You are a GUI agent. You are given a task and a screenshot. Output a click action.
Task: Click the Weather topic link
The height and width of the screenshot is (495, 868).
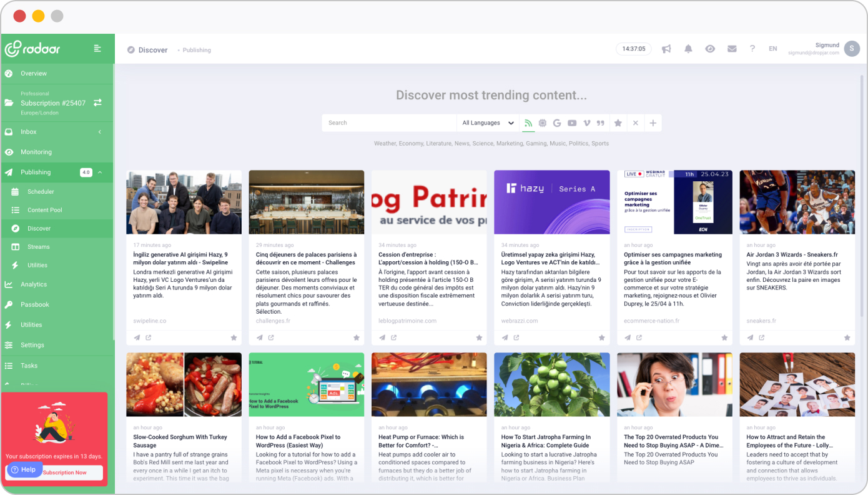(385, 144)
